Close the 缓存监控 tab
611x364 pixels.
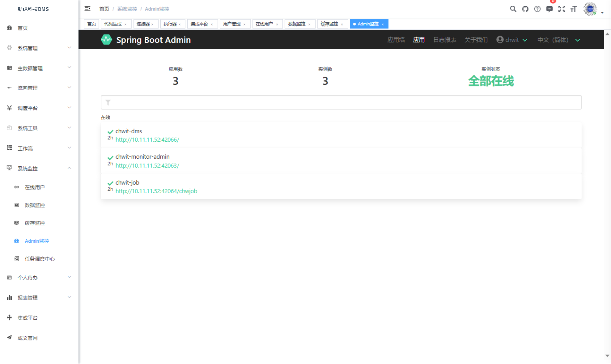(342, 24)
